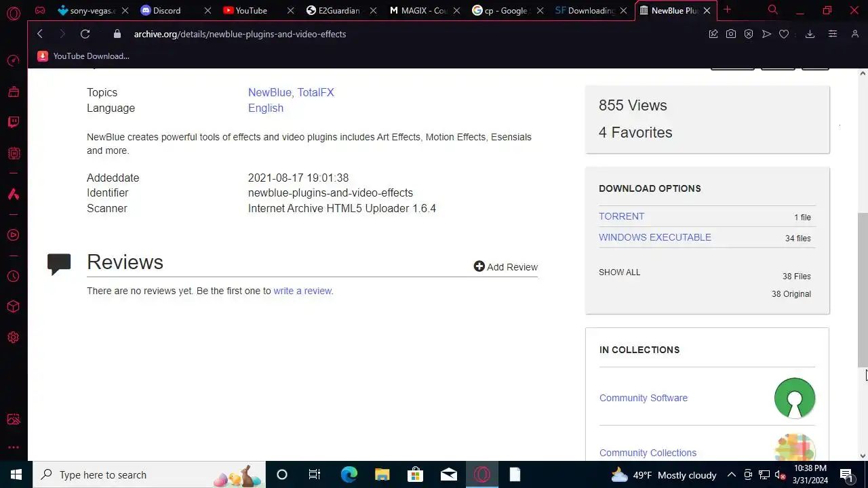
Task: Open File Explorer from taskbar
Action: (382, 474)
